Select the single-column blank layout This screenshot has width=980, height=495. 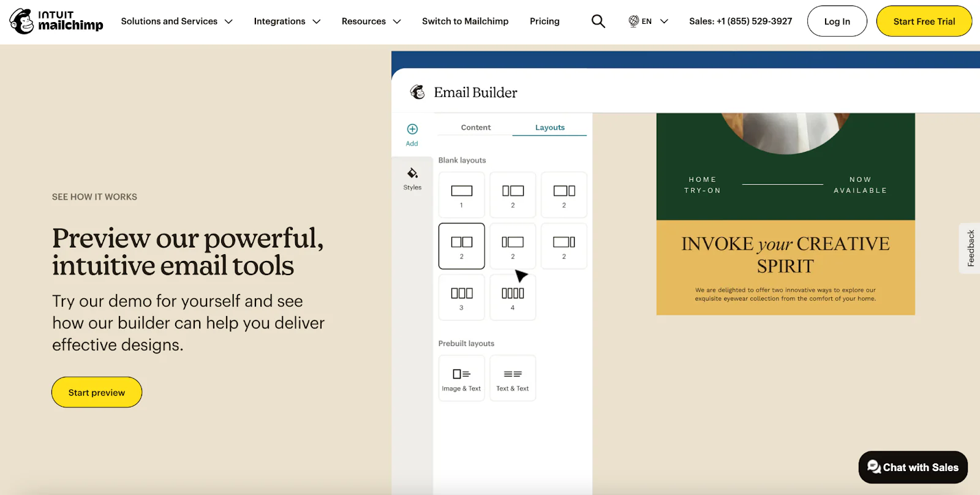click(462, 195)
